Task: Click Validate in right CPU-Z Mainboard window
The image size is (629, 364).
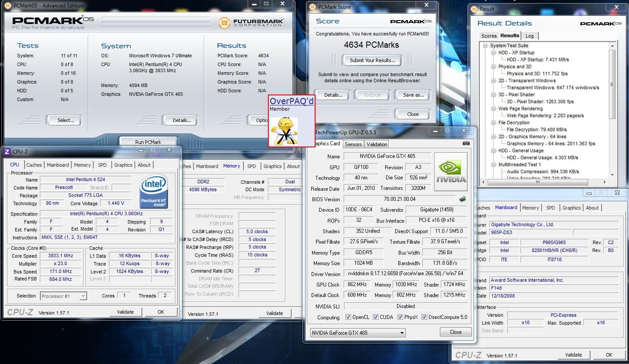Action: coord(573,355)
